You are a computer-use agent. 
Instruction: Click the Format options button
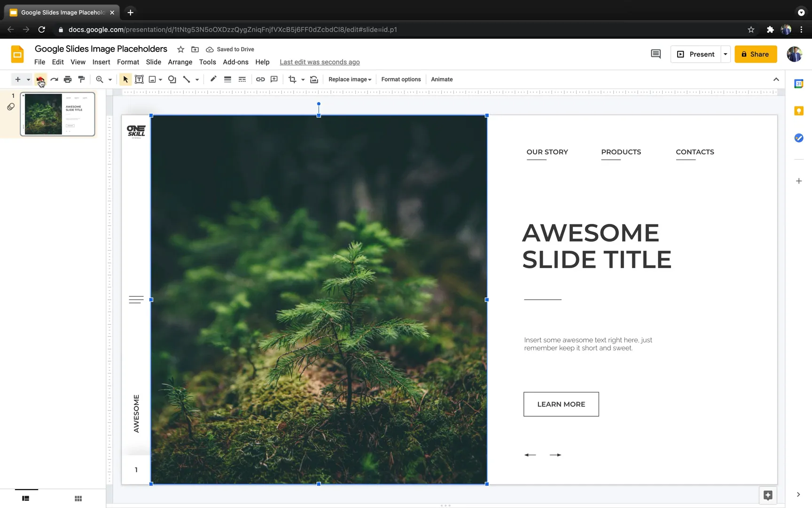[401, 79]
